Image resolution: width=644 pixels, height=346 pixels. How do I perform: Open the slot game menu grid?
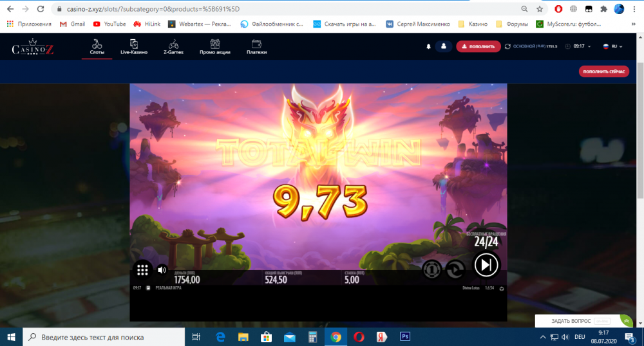[x=142, y=269]
